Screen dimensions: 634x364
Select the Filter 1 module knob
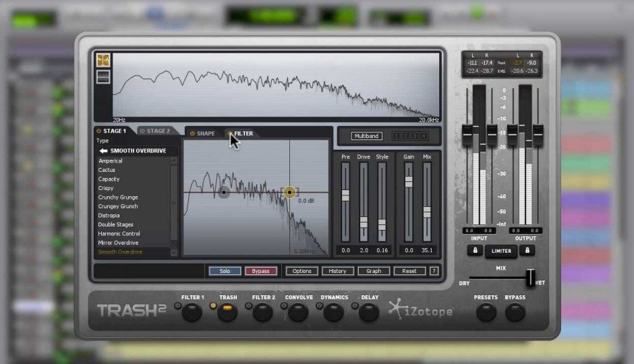(192, 313)
